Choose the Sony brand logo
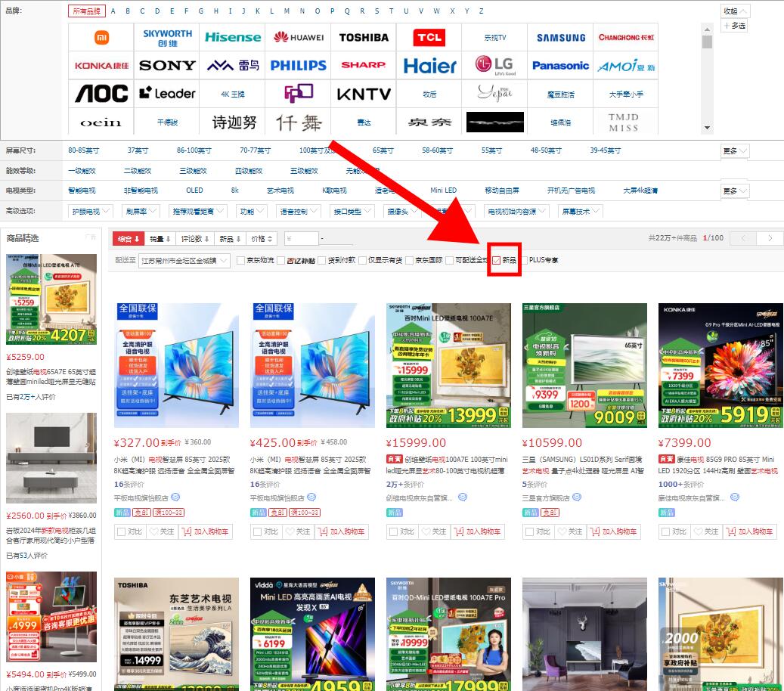Image resolution: width=784 pixels, height=691 pixels. (167, 66)
